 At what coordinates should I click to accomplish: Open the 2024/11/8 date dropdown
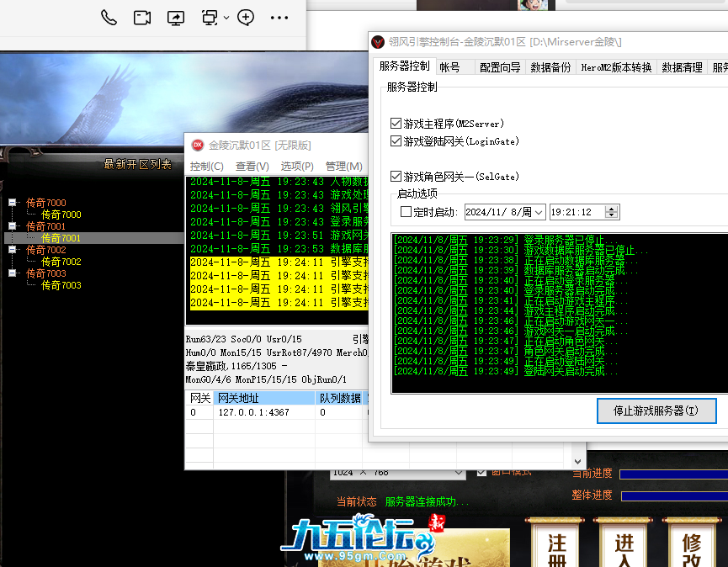[x=539, y=213]
